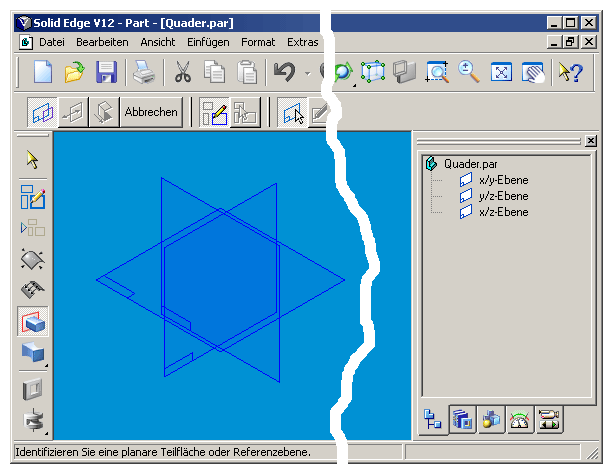614x474 pixels.
Task: Paste with the clipboard icon
Action: pos(247,72)
